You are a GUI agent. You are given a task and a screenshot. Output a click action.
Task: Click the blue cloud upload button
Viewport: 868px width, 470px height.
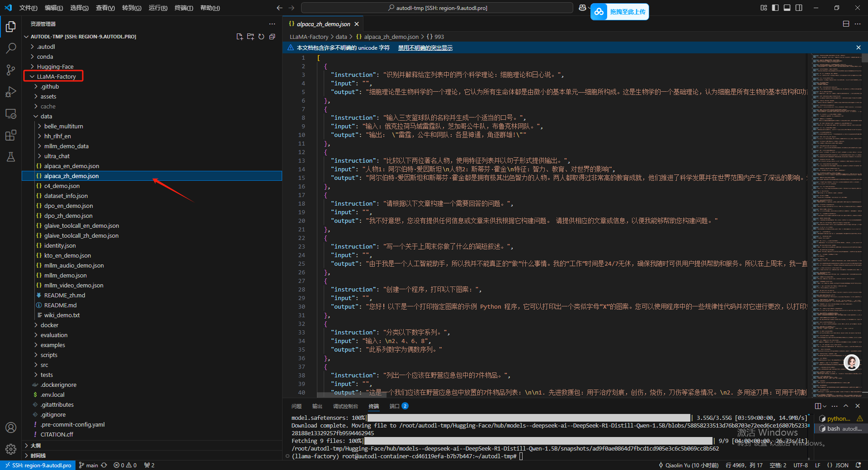pyautogui.click(x=619, y=12)
